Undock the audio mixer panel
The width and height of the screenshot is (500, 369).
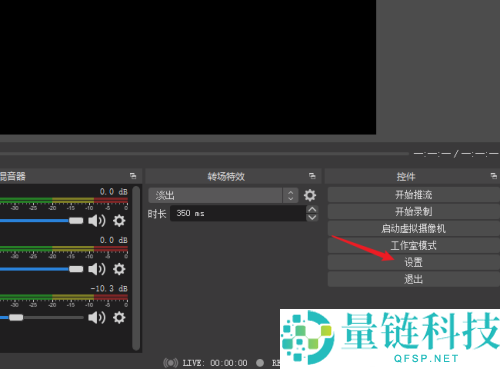(133, 176)
